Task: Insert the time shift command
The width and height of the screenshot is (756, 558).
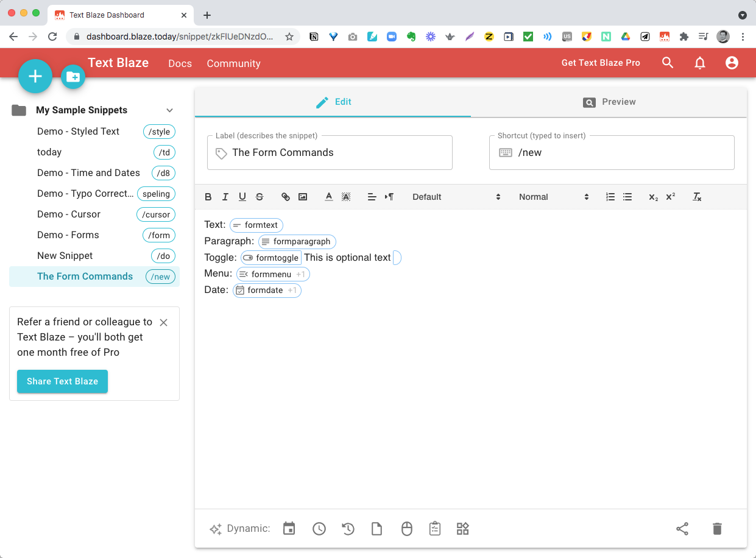Action: (x=348, y=529)
